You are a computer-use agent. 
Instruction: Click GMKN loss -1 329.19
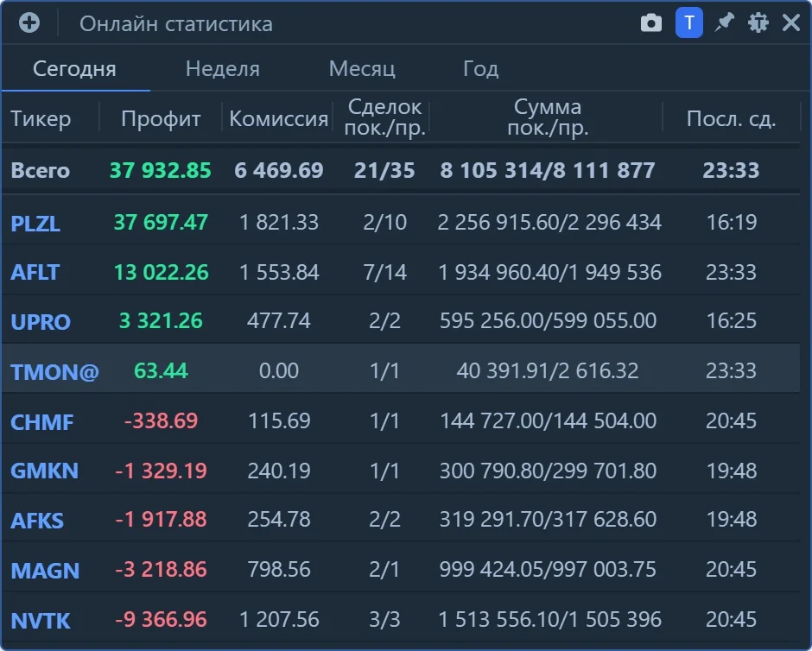tap(161, 471)
